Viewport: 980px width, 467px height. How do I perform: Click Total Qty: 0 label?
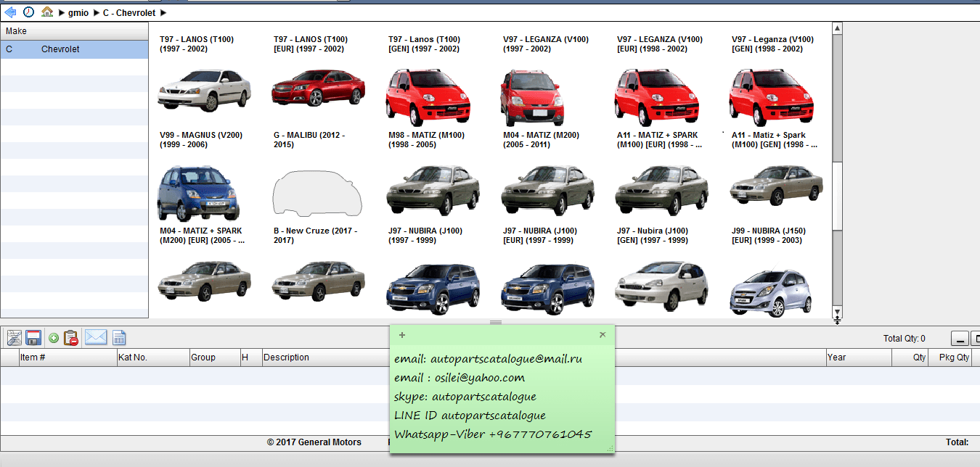[x=904, y=339]
